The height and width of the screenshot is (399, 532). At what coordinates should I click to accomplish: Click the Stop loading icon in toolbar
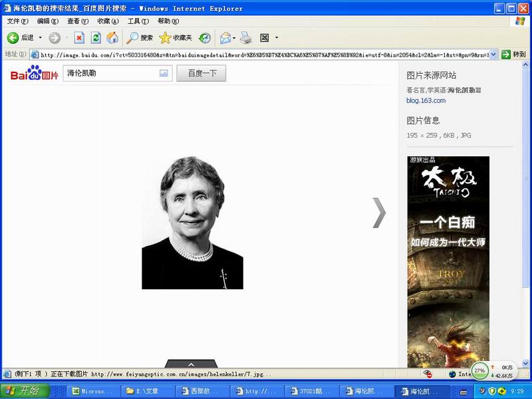coord(79,38)
